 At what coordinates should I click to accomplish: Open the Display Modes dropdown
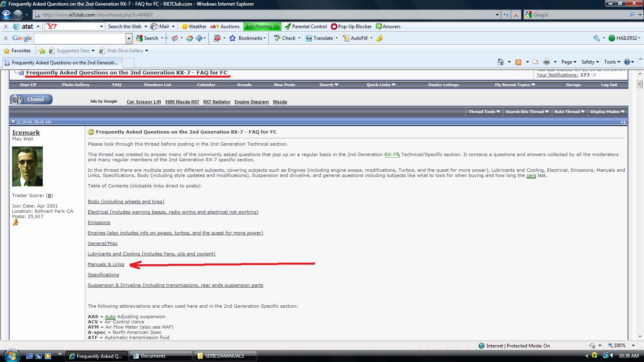(607, 112)
